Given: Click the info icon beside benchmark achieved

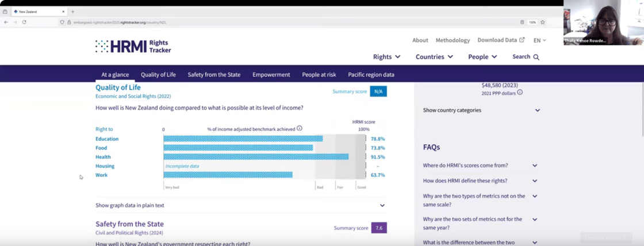Looking at the screenshot, I should 300,129.
